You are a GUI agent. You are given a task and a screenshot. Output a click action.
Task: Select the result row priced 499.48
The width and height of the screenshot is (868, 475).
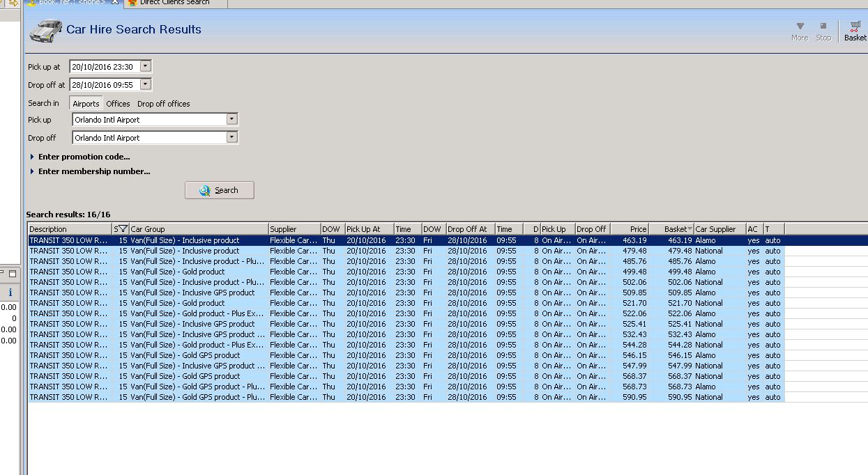click(x=406, y=272)
